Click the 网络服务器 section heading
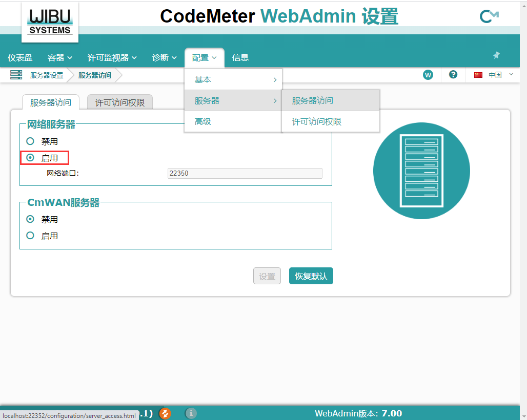The image size is (527, 420). [x=51, y=124]
